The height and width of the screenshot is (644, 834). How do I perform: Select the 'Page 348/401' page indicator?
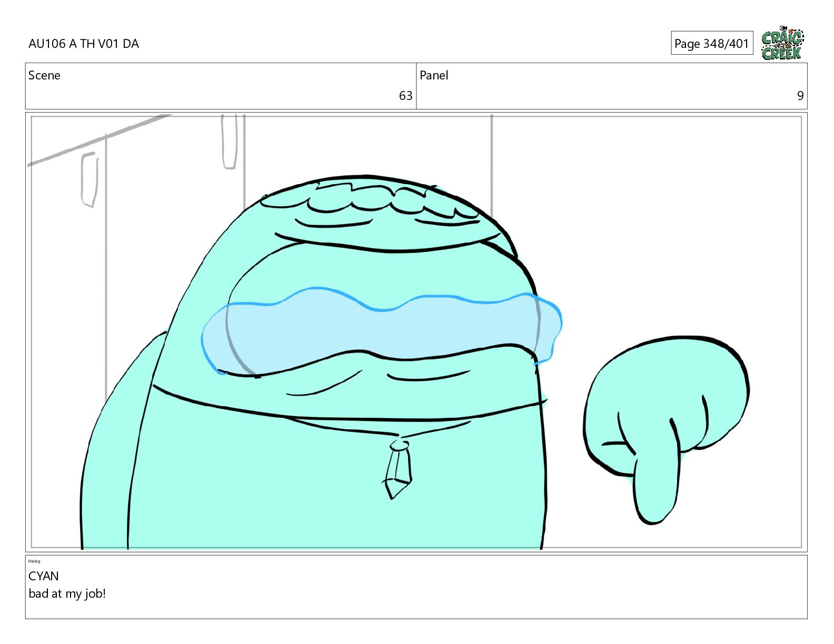pos(711,43)
